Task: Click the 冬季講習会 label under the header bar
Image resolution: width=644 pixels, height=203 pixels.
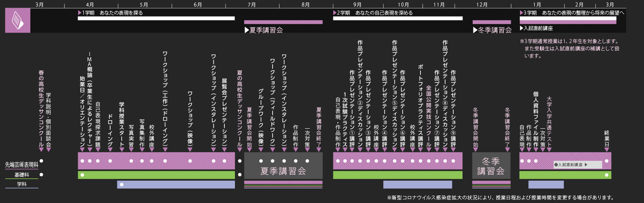Action: tap(492, 30)
